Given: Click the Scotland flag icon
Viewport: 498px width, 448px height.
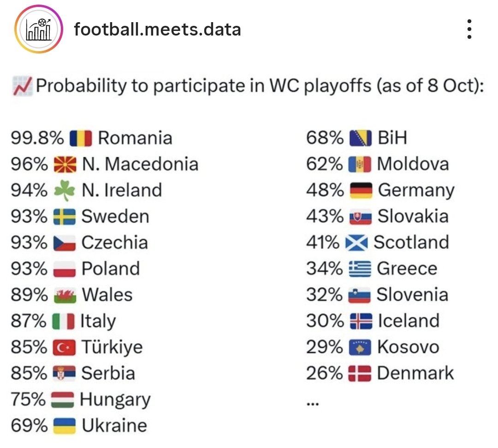Looking at the screenshot, I should (x=357, y=243).
